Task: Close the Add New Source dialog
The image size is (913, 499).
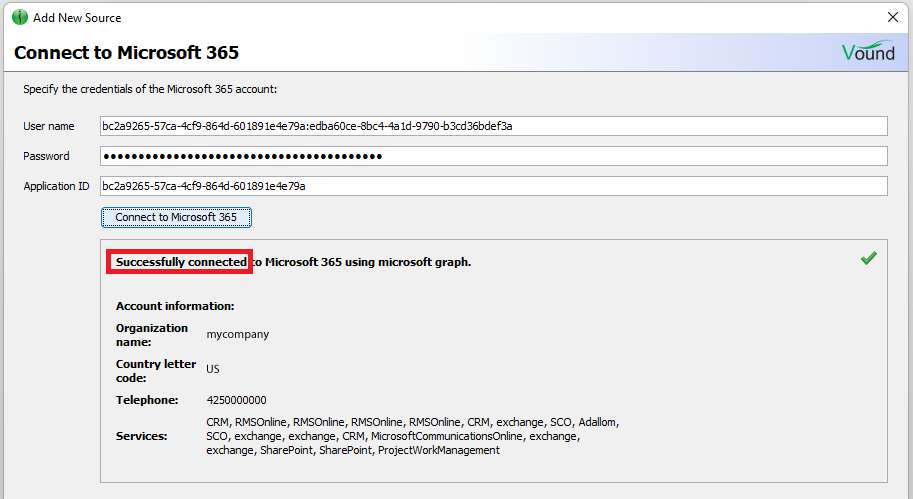Action: tap(893, 17)
